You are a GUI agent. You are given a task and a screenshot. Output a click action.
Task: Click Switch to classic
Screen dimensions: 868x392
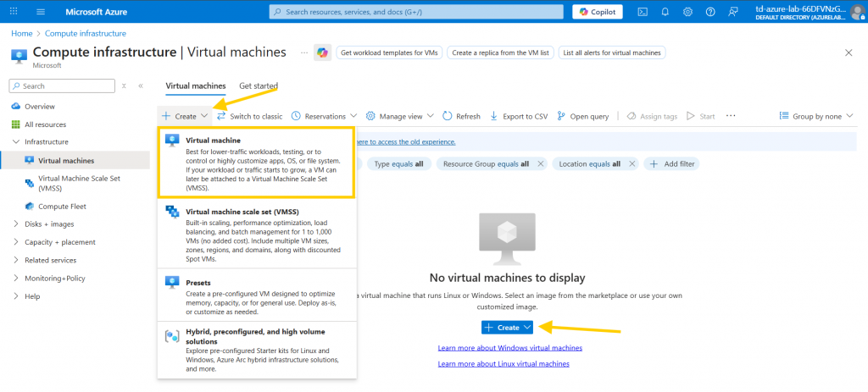[x=250, y=116]
